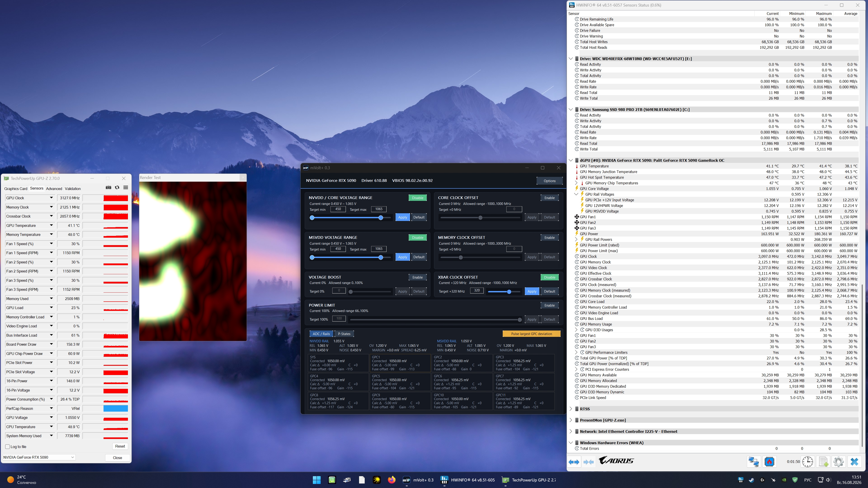Click the green shield tray icon
868x488 pixels.
[x=795, y=480]
